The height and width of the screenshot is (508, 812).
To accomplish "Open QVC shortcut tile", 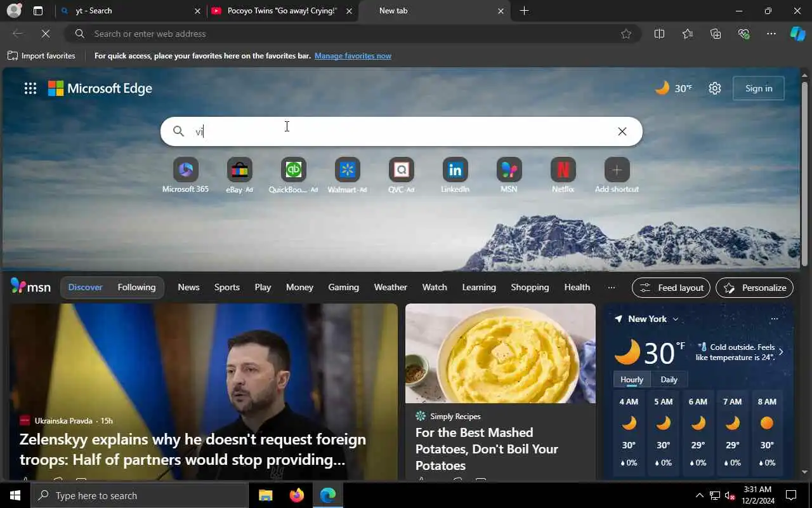I will (x=401, y=175).
